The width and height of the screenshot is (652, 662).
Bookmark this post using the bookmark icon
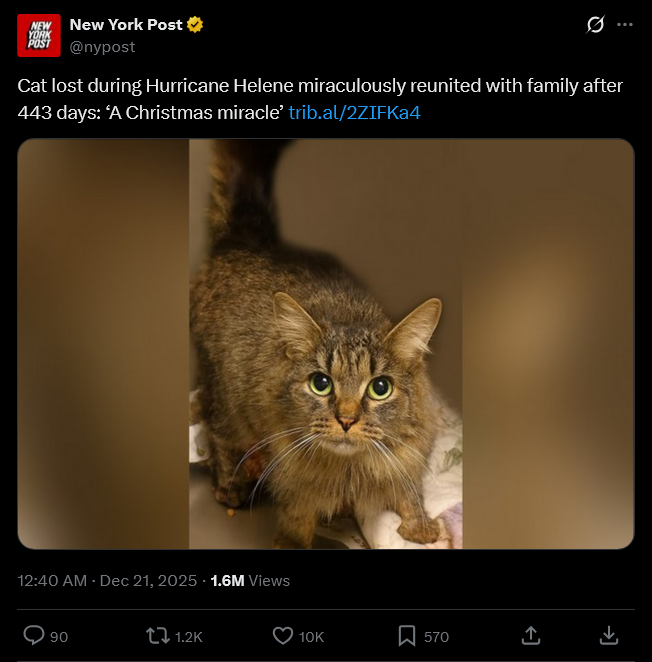click(x=407, y=635)
